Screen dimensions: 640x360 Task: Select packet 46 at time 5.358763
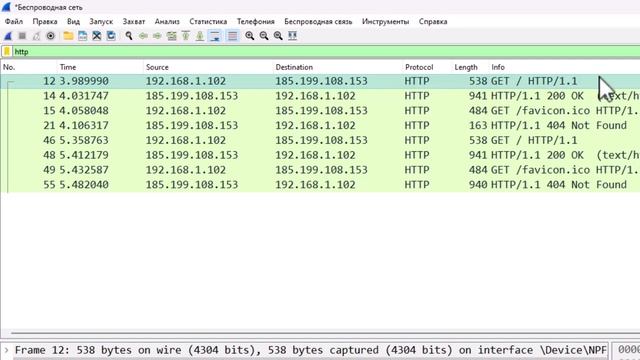pos(320,140)
